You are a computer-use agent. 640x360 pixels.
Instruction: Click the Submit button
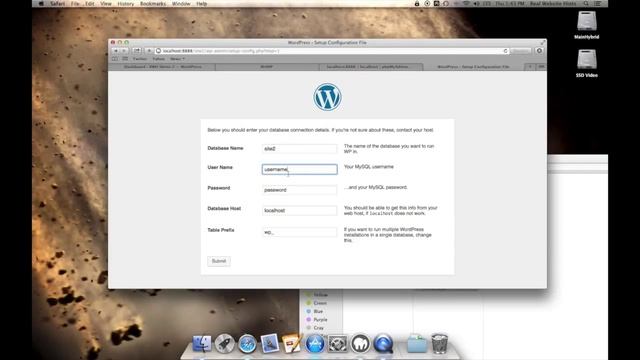219,261
